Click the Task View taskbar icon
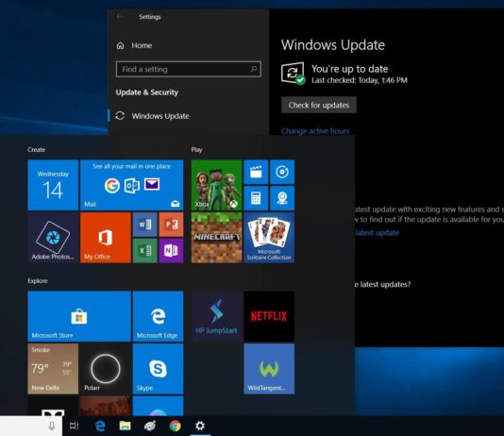The width and height of the screenshot is (504, 436). 75,426
